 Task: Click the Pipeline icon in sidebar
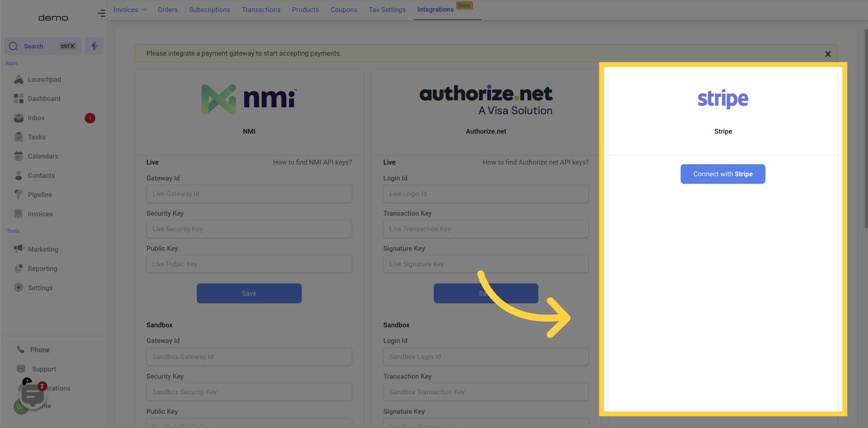[x=19, y=195]
